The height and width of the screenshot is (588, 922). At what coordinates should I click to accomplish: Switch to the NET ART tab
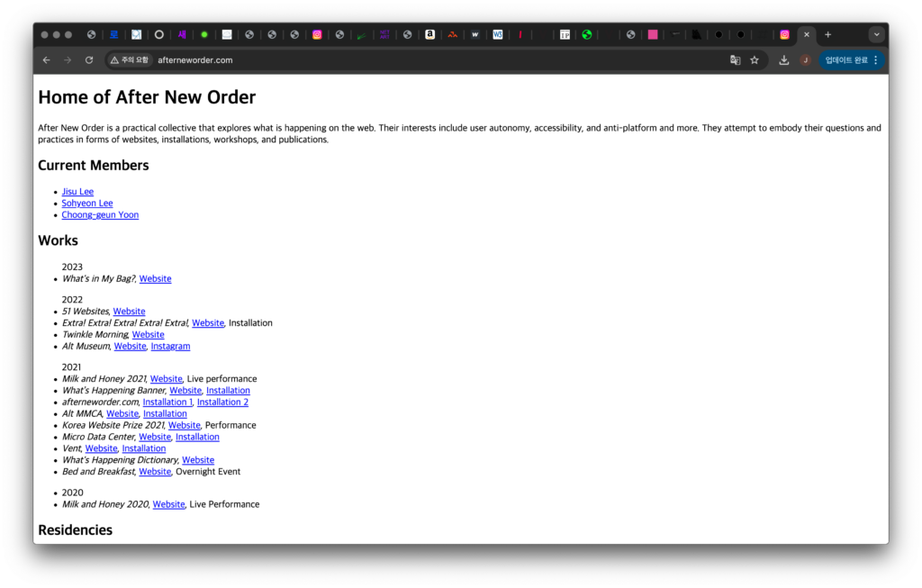tap(384, 35)
